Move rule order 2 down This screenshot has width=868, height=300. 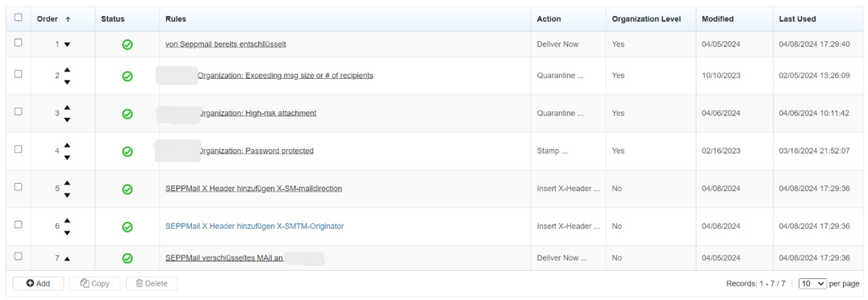tap(67, 82)
